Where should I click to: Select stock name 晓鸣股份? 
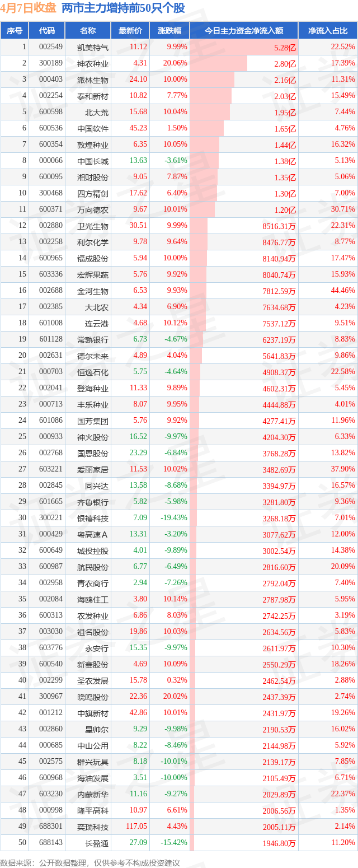93,697
